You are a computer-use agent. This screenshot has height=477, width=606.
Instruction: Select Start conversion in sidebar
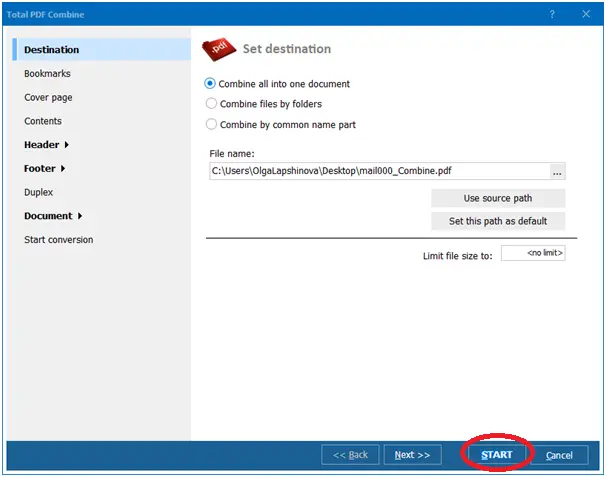point(59,240)
